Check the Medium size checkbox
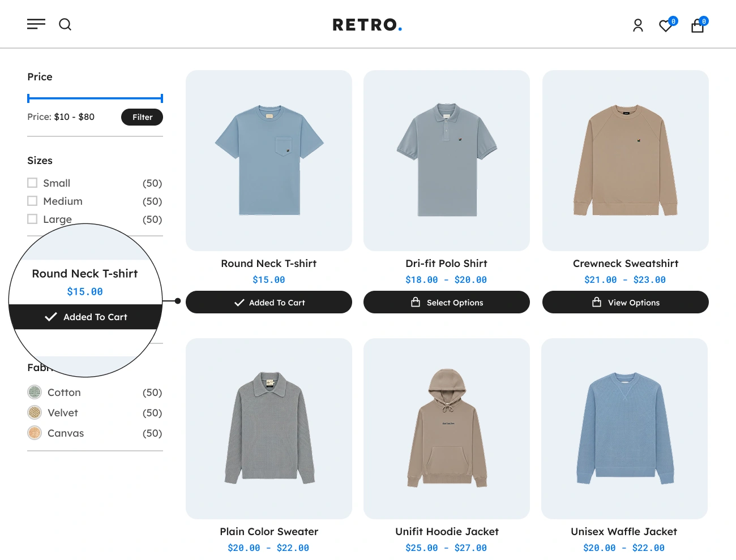The height and width of the screenshot is (560, 736). [x=32, y=201]
